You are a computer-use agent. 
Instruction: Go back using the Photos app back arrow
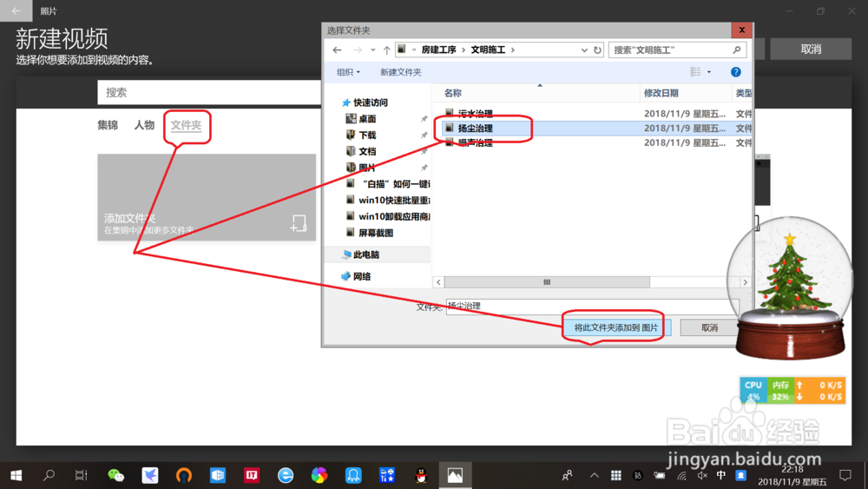[x=16, y=10]
